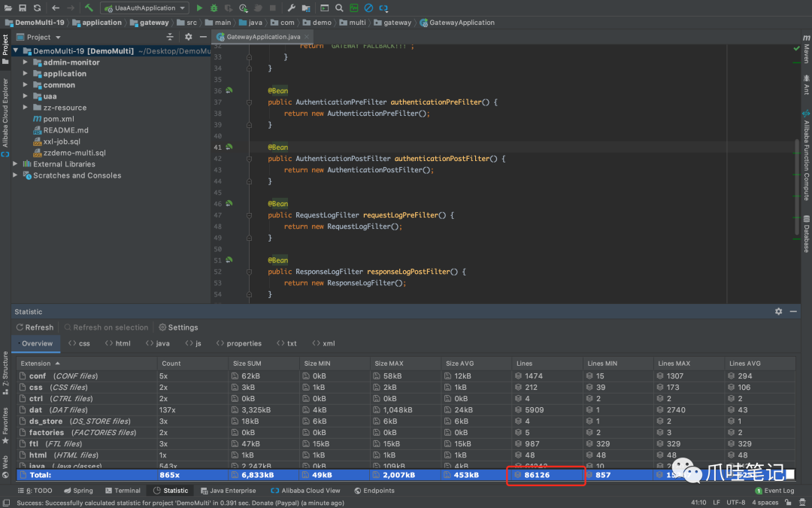Screen dimensions: 812x508
Task: Open Statistic Settings button
Action: point(178,327)
